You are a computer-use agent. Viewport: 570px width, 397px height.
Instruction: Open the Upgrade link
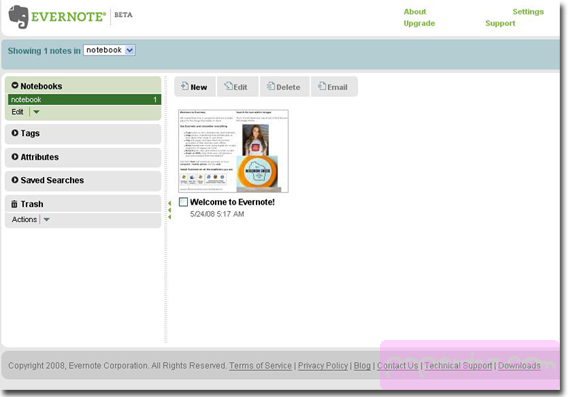(419, 23)
